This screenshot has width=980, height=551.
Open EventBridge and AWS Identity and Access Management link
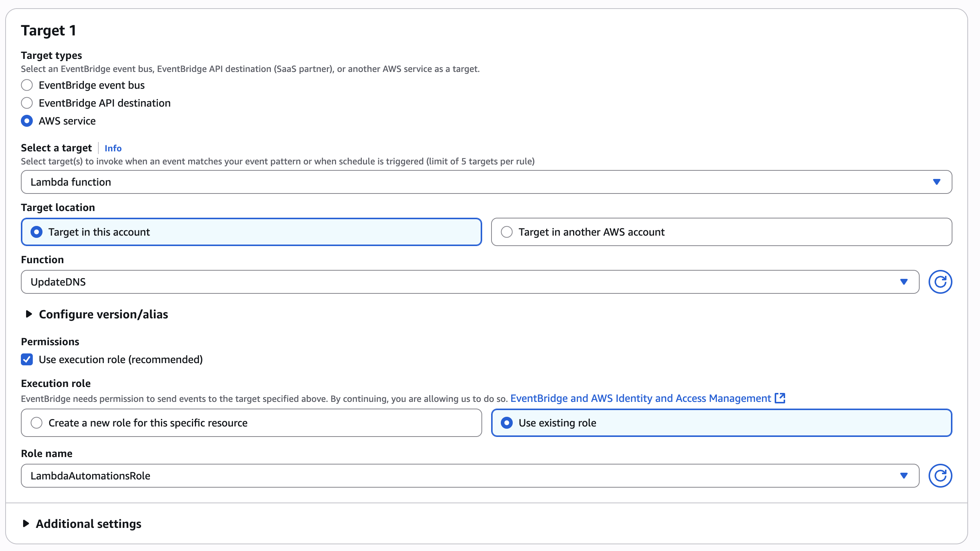tap(640, 398)
